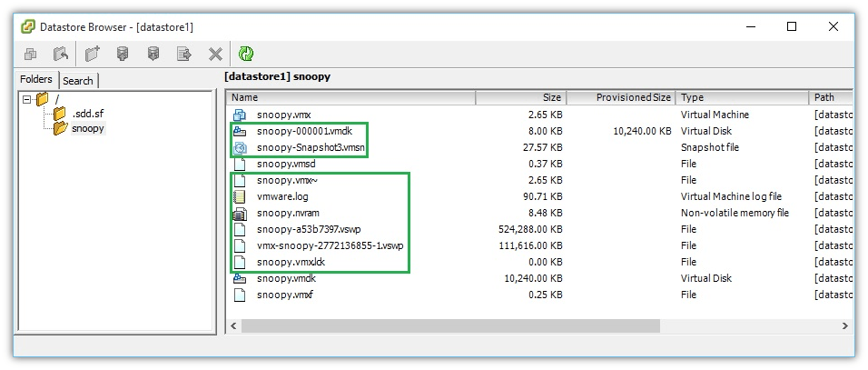This screenshot has width=868, height=370.
Task: Select the snoopy-Snapshot3.vmsn file name
Action: pyautogui.click(x=311, y=148)
